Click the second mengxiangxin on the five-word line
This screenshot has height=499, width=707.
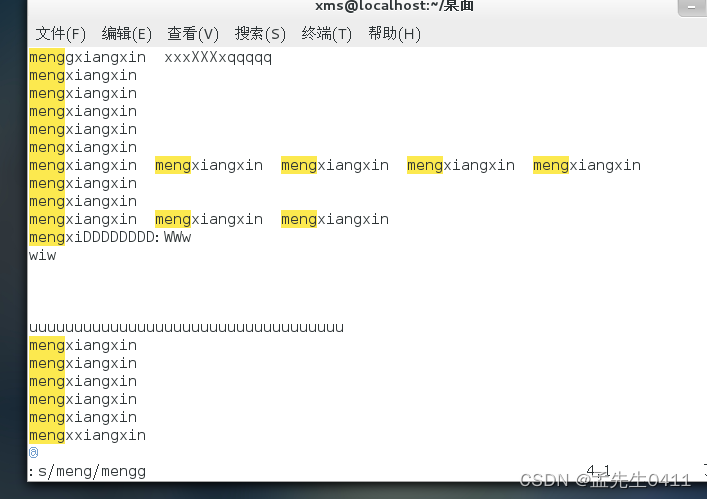[209, 165]
